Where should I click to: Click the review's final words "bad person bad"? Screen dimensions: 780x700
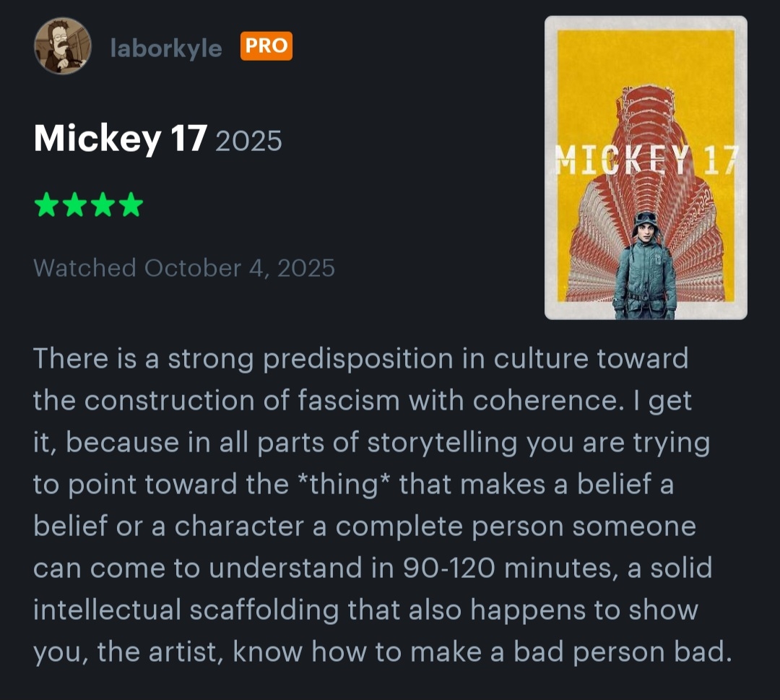620,652
